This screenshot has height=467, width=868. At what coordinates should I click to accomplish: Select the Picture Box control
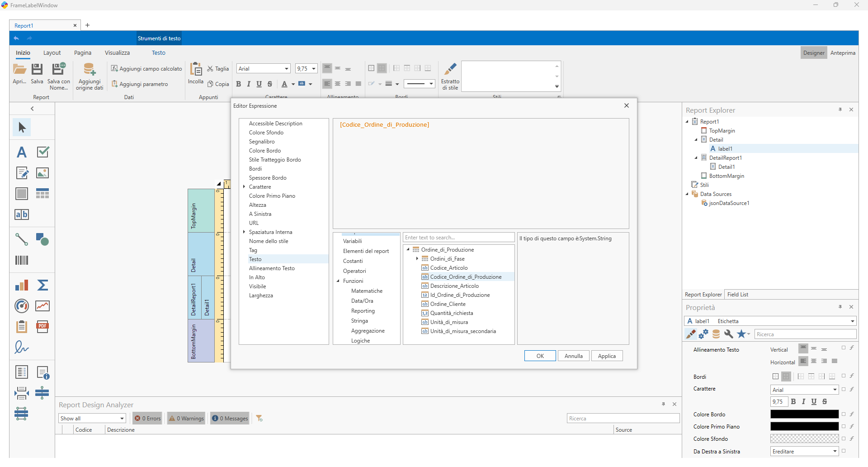tap(42, 173)
